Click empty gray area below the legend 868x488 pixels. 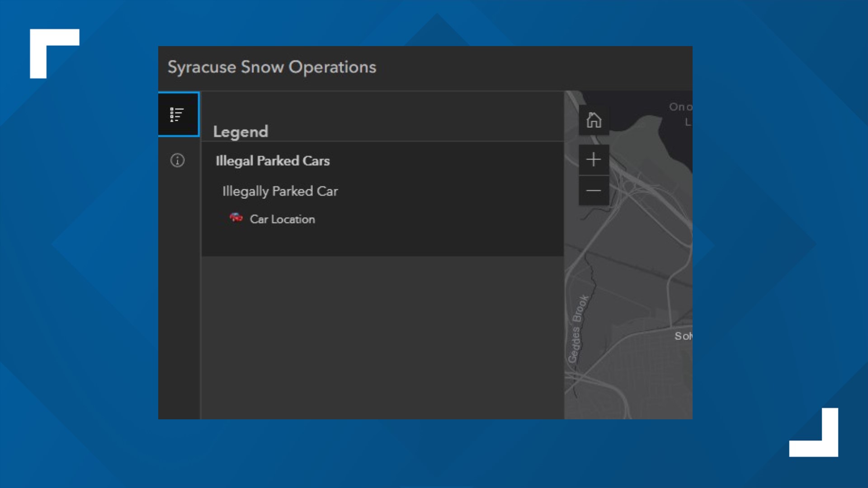coord(382,337)
